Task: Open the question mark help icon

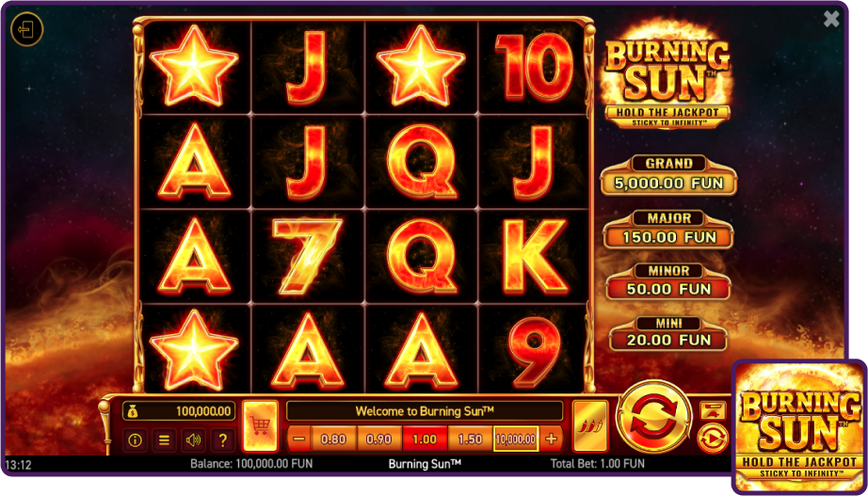Action: point(222,440)
